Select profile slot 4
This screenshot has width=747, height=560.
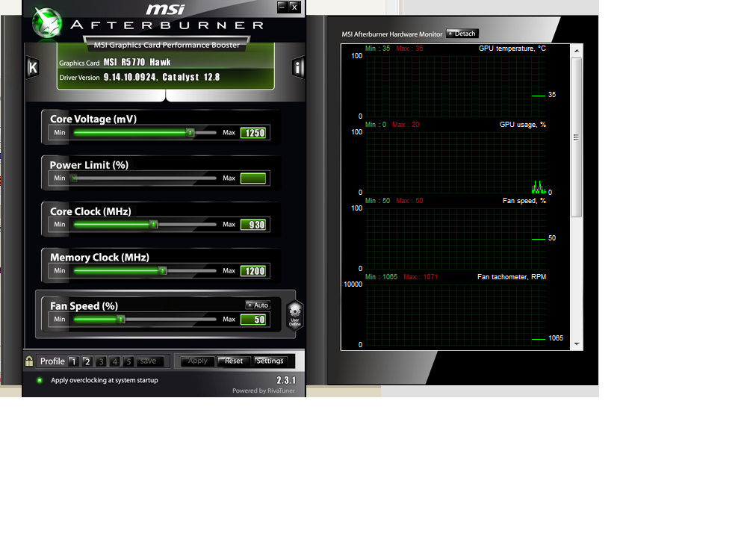(114, 361)
